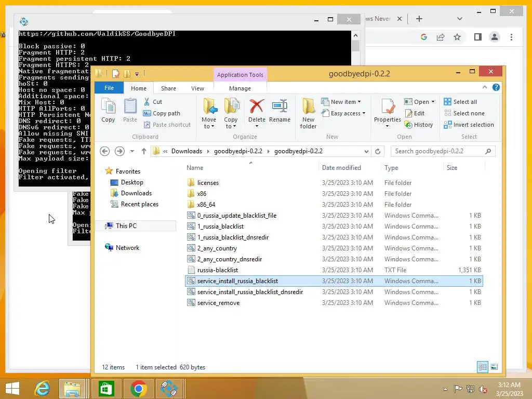Switch to the View ribbon tab
The width and height of the screenshot is (532, 399).
197,88
